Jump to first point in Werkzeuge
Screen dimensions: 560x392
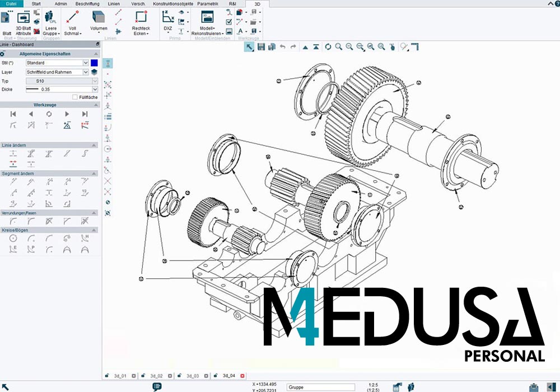click(13, 114)
